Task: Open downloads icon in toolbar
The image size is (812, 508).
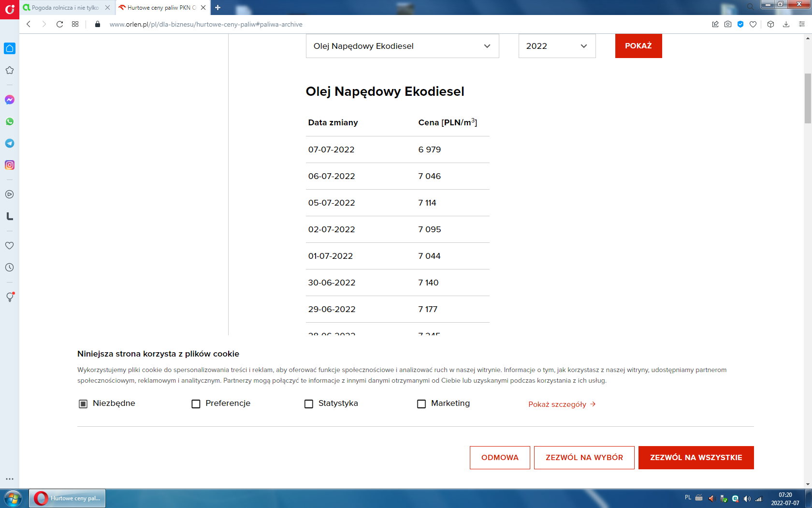Action: pos(786,24)
